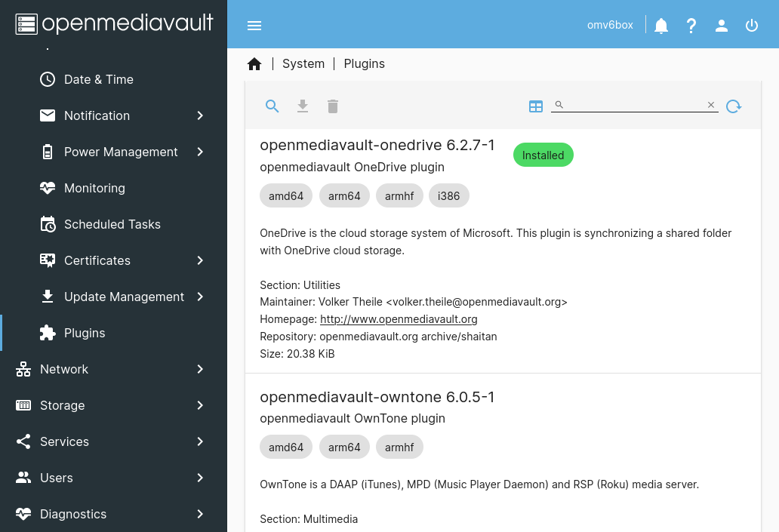Expand the Notification submenu chevron
The width and height of the screenshot is (779, 532).
[x=200, y=115]
